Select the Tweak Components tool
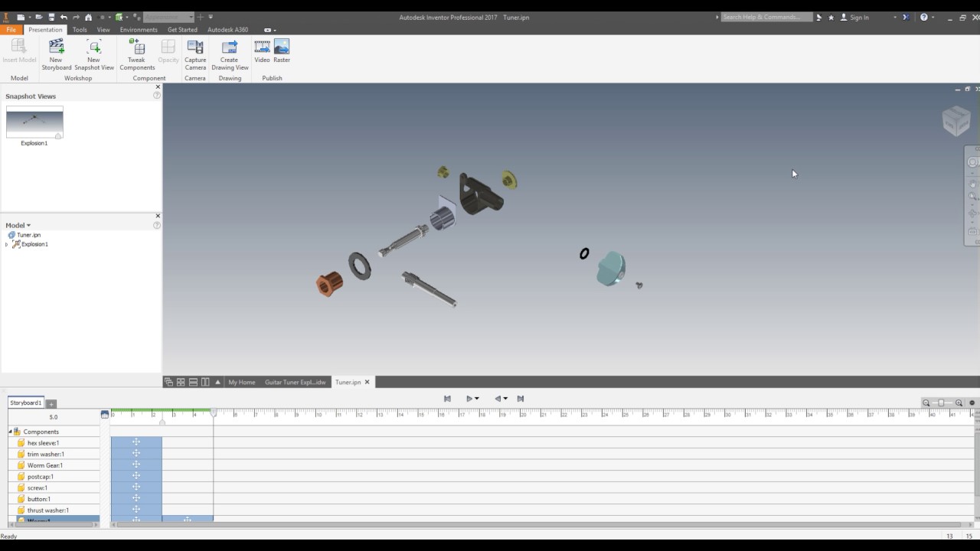 137,54
